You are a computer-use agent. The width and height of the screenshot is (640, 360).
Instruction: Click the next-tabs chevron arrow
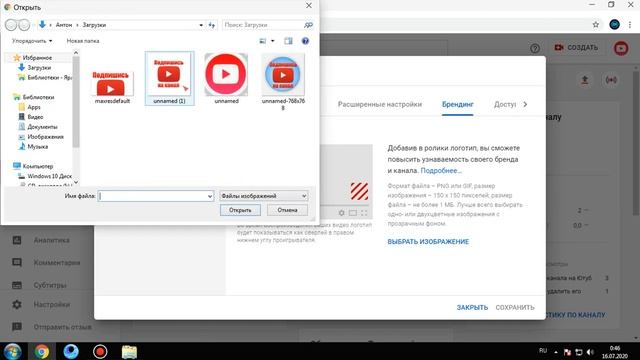click(x=525, y=104)
